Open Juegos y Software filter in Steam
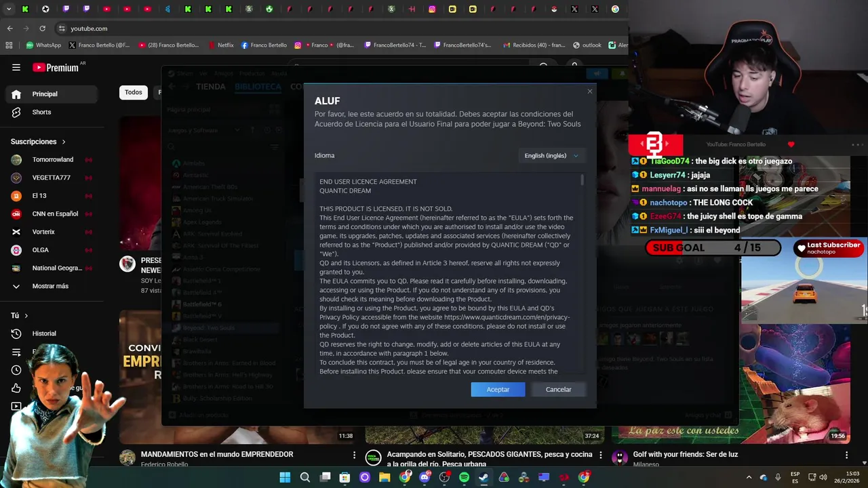 [x=203, y=130]
